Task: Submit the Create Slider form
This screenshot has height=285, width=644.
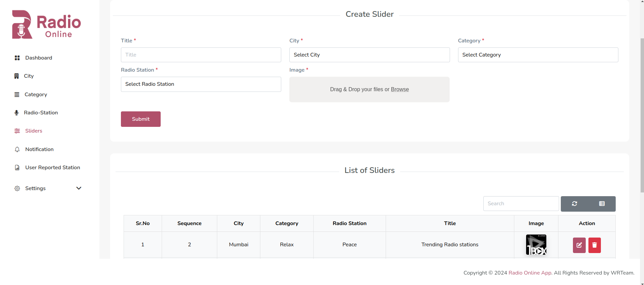Action: [141, 119]
